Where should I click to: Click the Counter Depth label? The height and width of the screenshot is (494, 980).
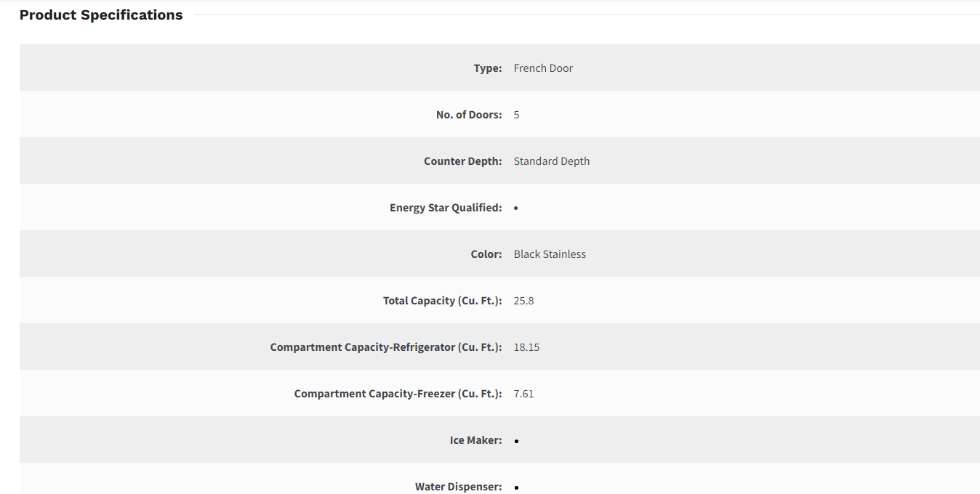click(462, 161)
